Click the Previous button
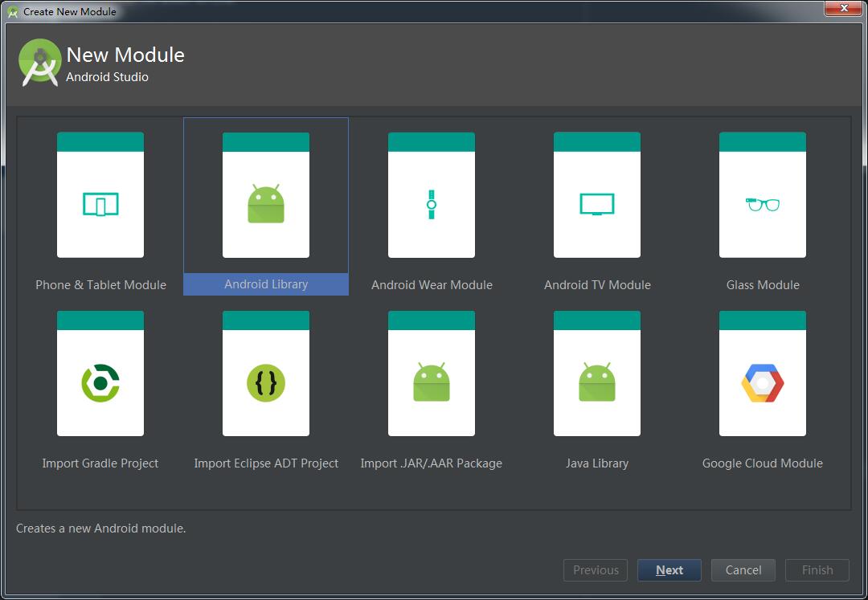This screenshot has height=600, width=868. coord(596,570)
